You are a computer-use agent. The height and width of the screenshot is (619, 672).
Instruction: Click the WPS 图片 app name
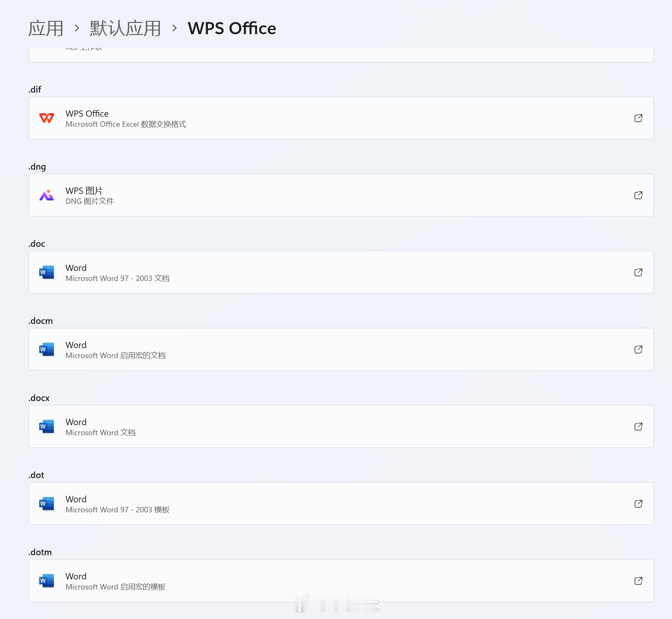(84, 190)
